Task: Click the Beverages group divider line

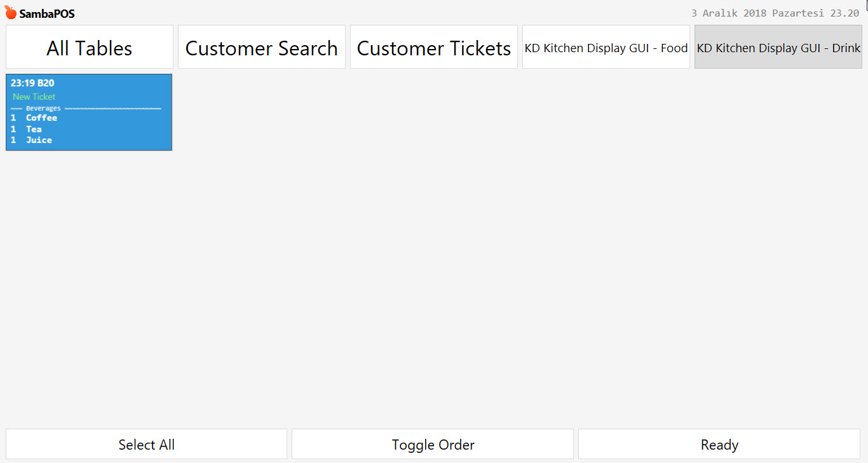Action: (x=86, y=108)
